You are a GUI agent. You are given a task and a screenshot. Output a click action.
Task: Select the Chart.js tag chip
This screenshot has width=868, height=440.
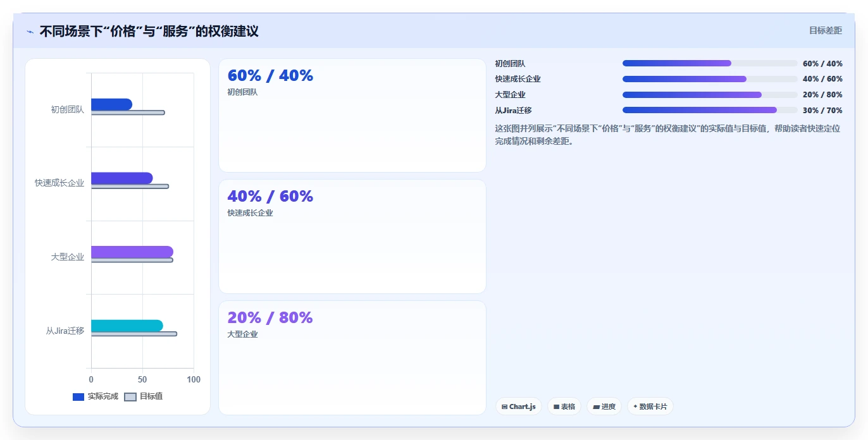519,406
